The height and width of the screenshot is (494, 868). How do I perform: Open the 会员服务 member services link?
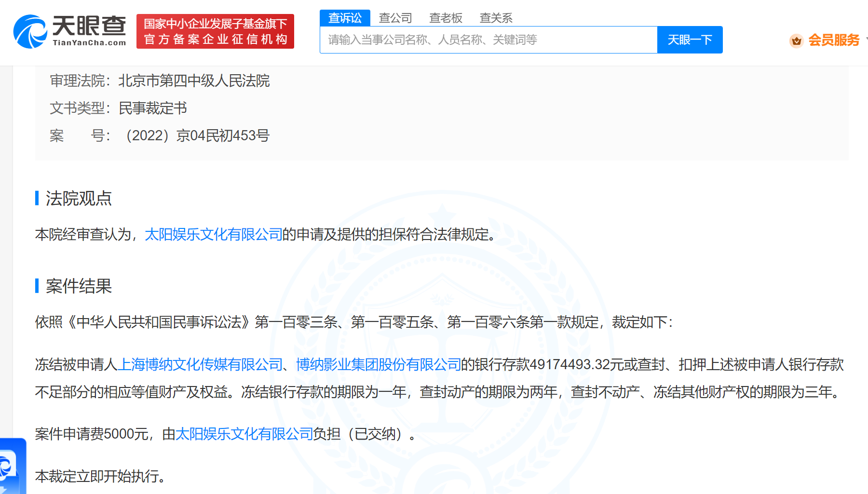[x=833, y=40]
